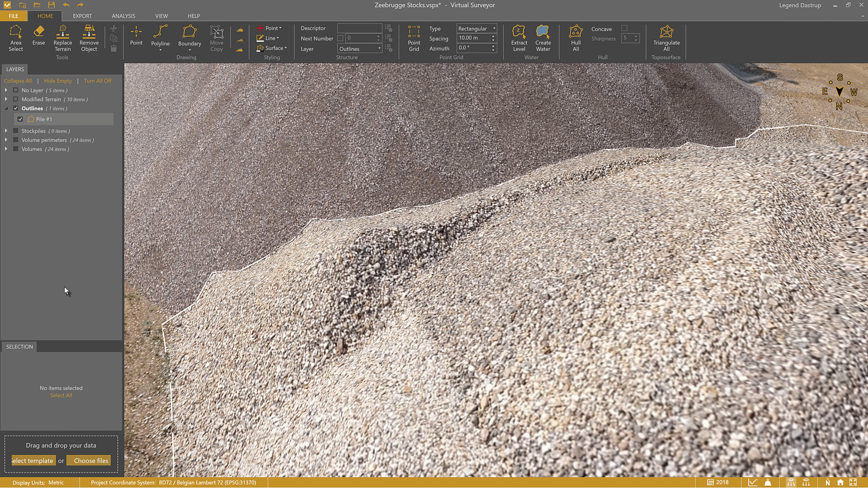Toggle the Outlines layer visibility checkbox

15,108
